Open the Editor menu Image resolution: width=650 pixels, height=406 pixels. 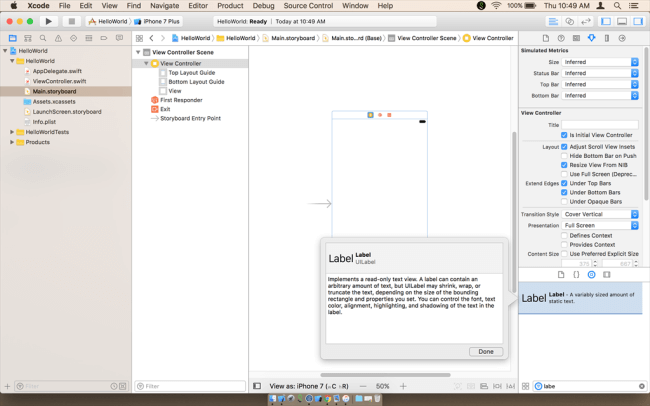198,6
